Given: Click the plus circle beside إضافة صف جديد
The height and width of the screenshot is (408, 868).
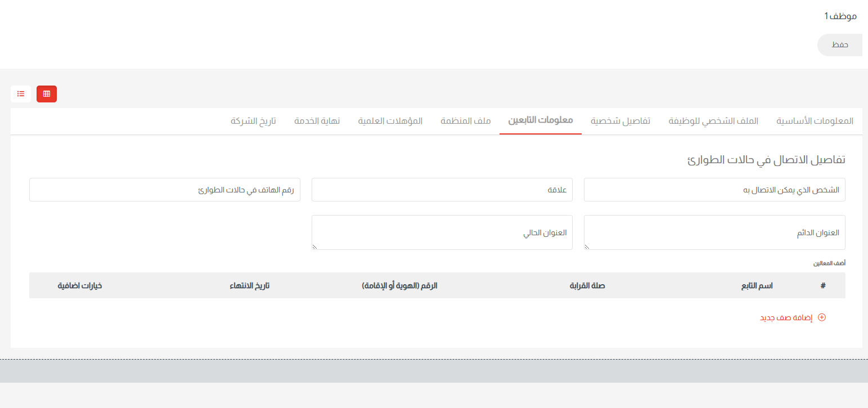Looking at the screenshot, I should [x=821, y=317].
